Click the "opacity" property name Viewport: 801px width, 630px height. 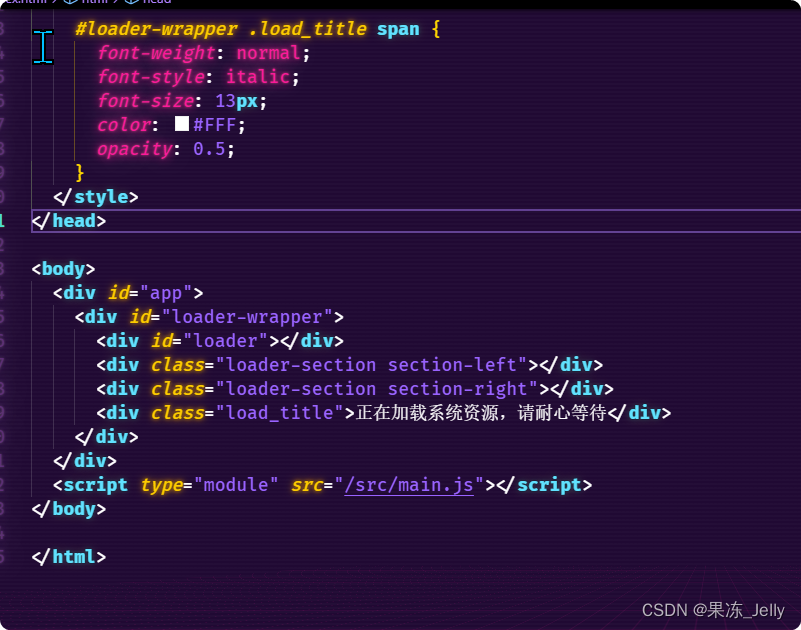[x=135, y=149]
